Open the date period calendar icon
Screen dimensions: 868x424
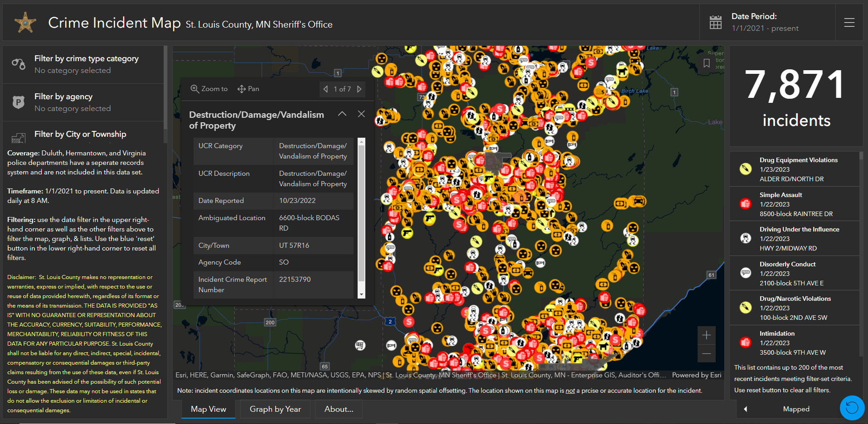point(715,22)
